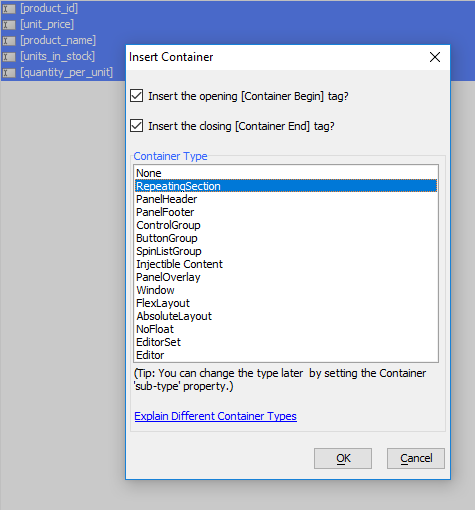The height and width of the screenshot is (510, 475).
Task: Click the quantity_per_unit field icon
Action: pos(9,73)
